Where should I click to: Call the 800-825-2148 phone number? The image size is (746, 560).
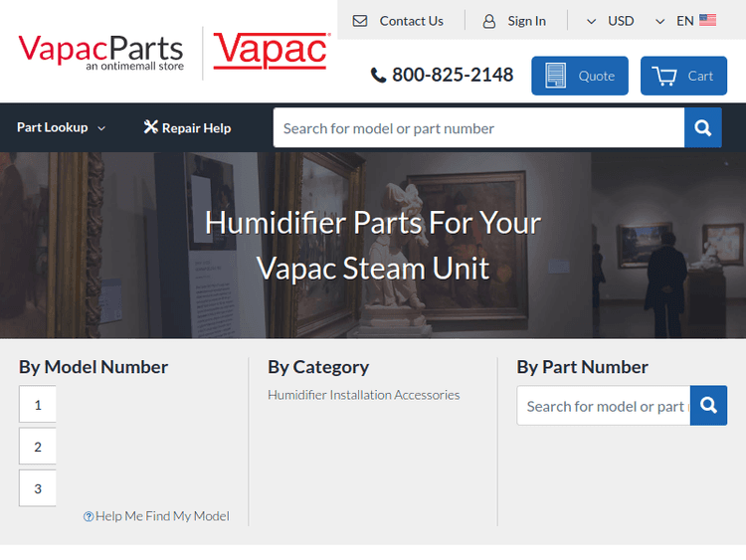(453, 75)
